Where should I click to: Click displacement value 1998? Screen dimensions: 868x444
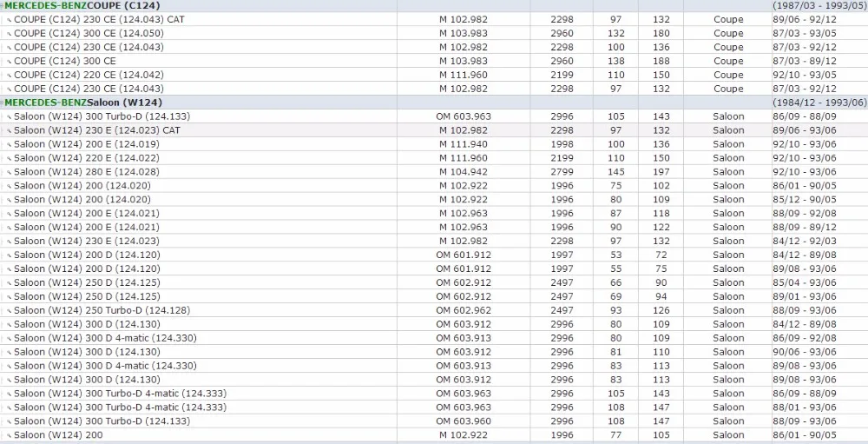[562, 144]
